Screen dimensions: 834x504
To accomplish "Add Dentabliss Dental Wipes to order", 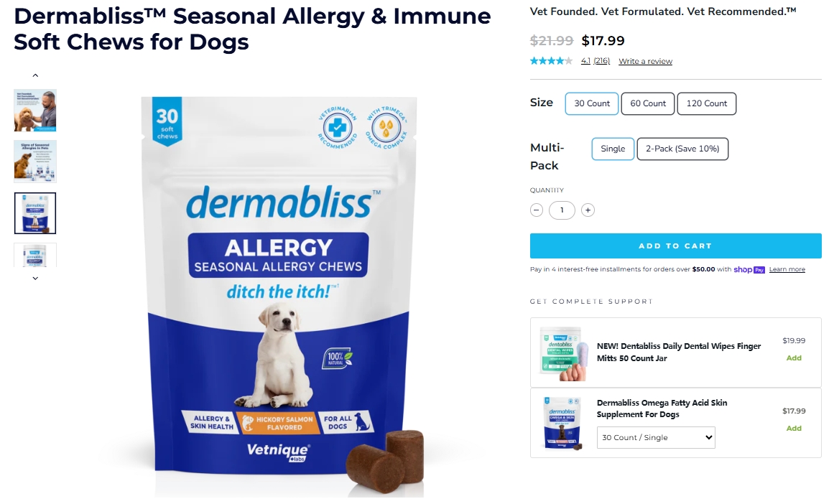I will click(x=794, y=358).
